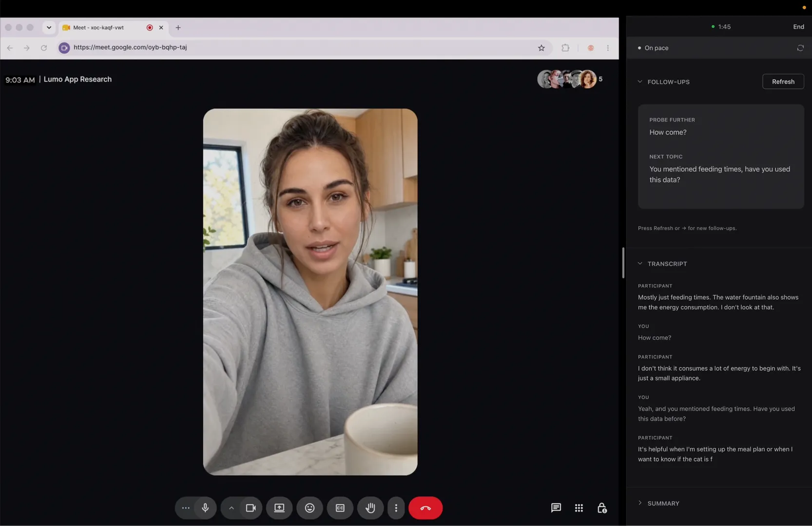The width and height of the screenshot is (812, 526).
Task: Open the activities grid
Action: pyautogui.click(x=579, y=508)
